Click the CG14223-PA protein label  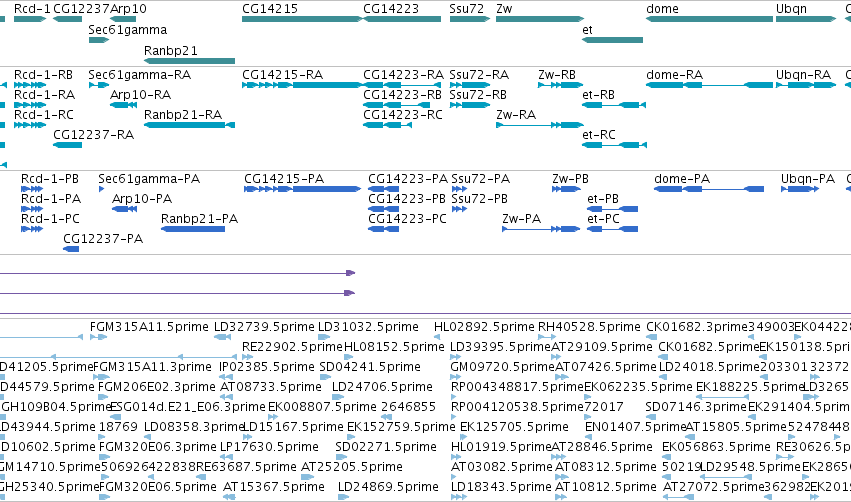point(408,179)
